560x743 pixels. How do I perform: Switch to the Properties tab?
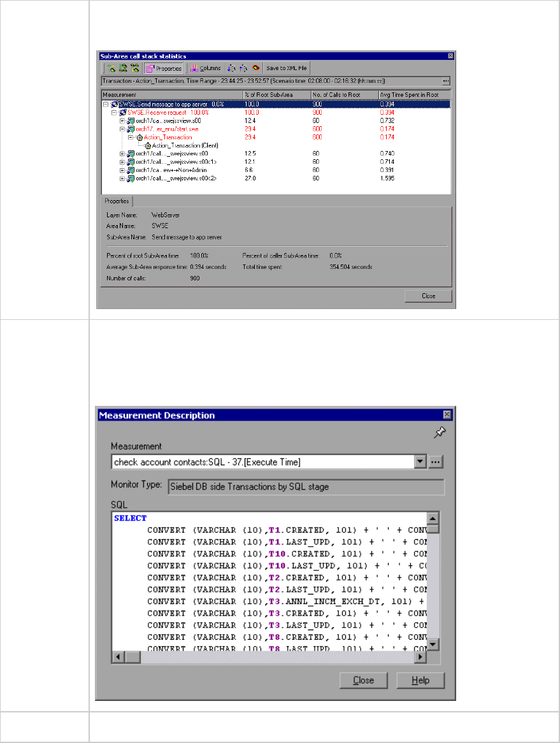pyautogui.click(x=117, y=201)
